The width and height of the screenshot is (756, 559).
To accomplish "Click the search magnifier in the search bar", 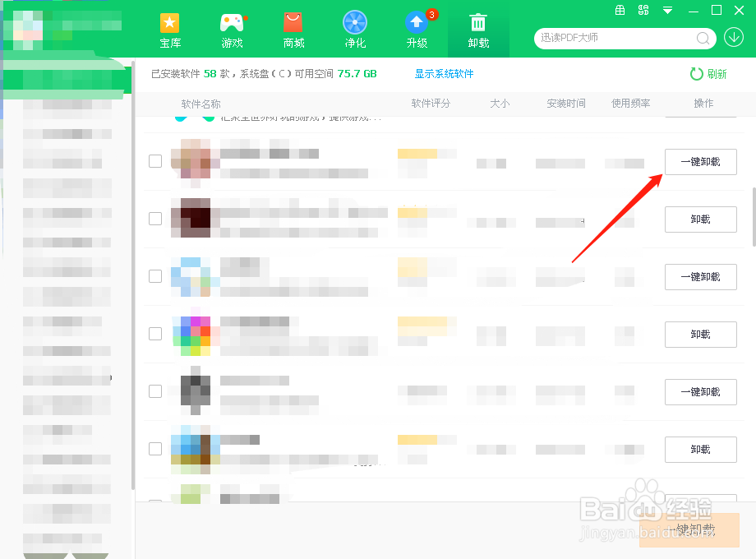I will pyautogui.click(x=703, y=39).
